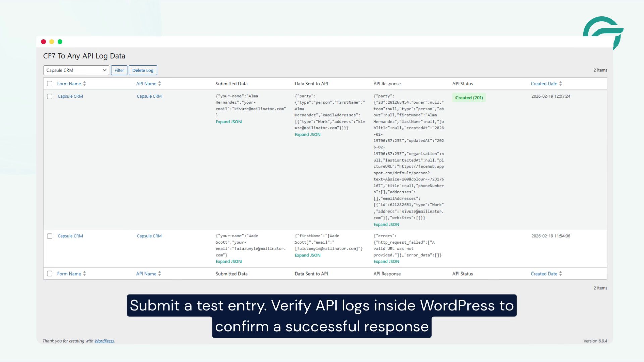Image resolution: width=644 pixels, height=362 pixels.
Task: Open Capsule CRM form name in 11:54:06 row
Action: 70,236
